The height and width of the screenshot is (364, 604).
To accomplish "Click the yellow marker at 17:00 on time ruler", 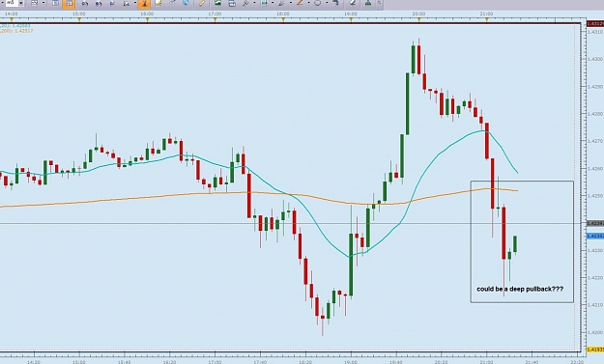I will pyautogui.click(x=215, y=19).
